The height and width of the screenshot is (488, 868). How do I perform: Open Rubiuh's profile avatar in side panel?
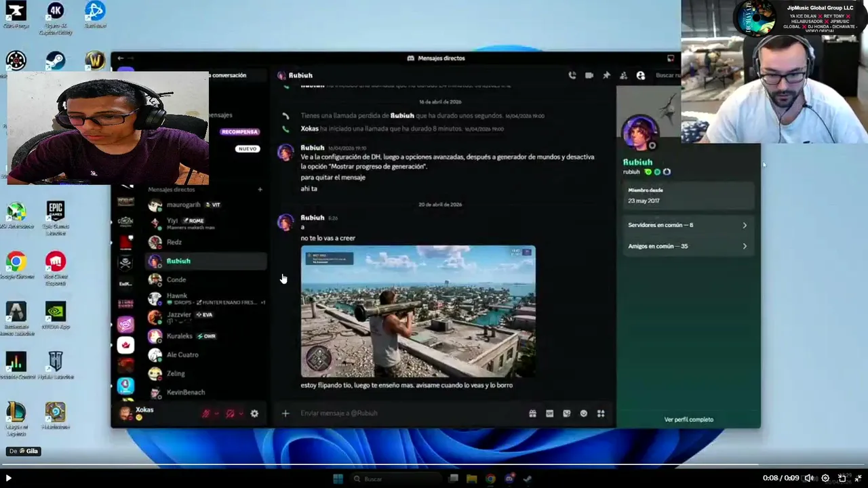[639, 134]
